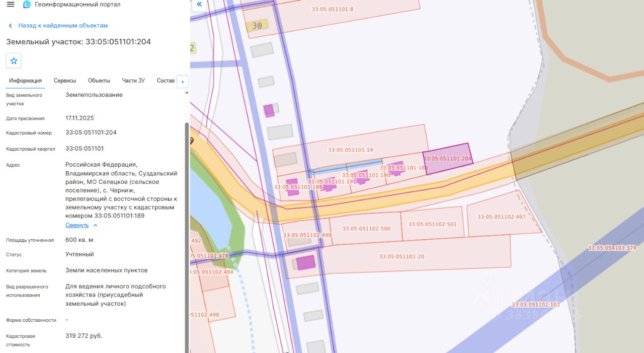
Task: Collapse the address with Свернуть chevron
Action: [95, 226]
